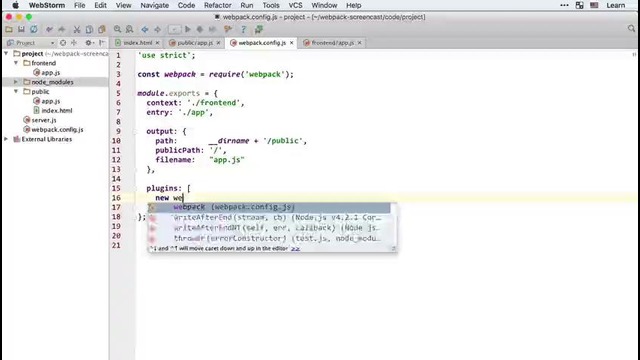Click the Hide Project panel icon

point(102,43)
